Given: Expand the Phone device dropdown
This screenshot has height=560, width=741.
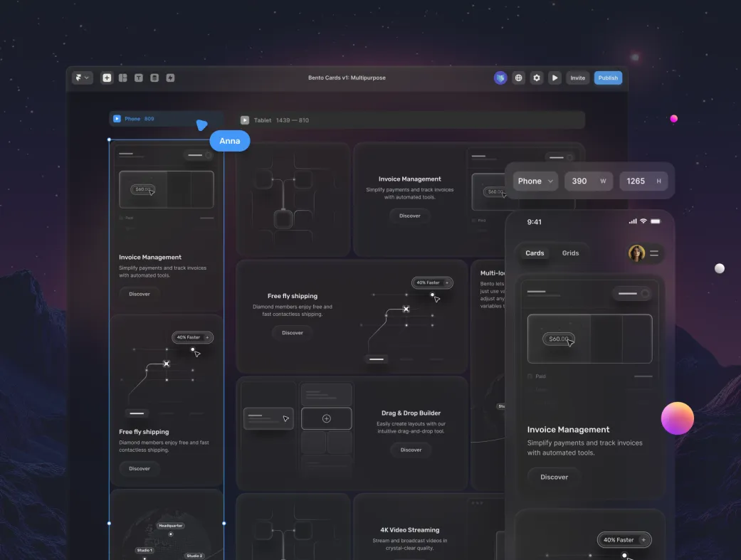Looking at the screenshot, I should tap(535, 181).
